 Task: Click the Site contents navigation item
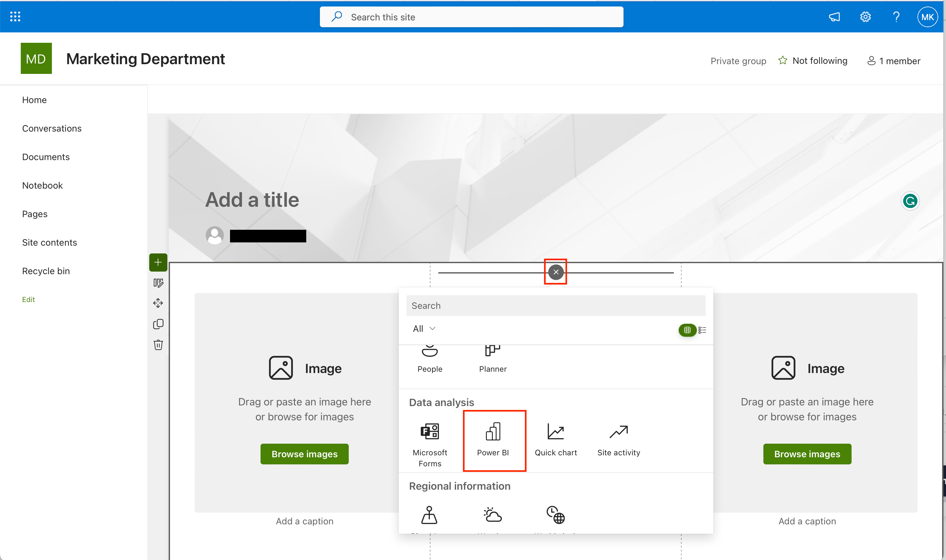pyautogui.click(x=50, y=242)
